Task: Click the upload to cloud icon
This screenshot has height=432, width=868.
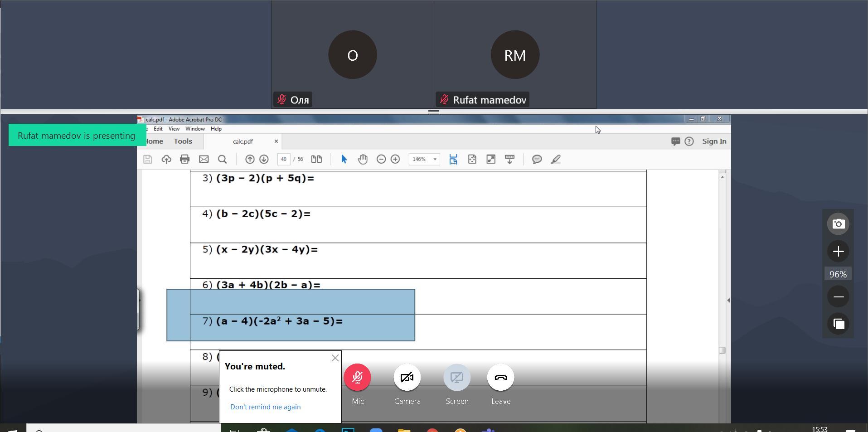Action: point(166,159)
